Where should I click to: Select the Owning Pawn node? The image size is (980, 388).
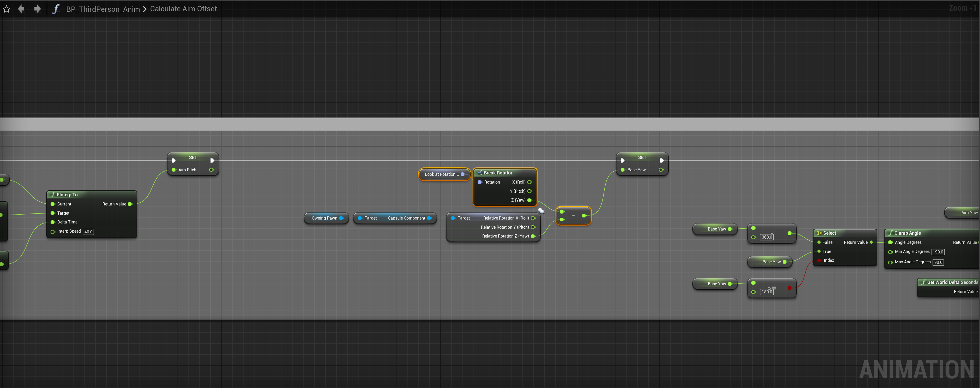pos(324,218)
